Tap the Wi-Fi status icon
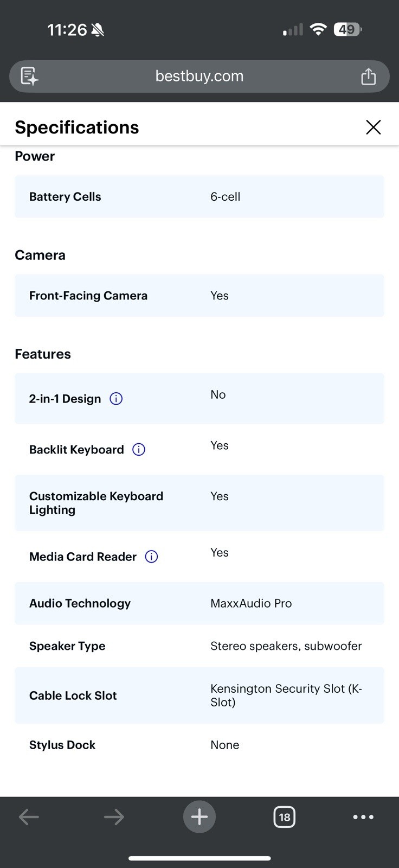The height and width of the screenshot is (868, 399). coord(318,29)
